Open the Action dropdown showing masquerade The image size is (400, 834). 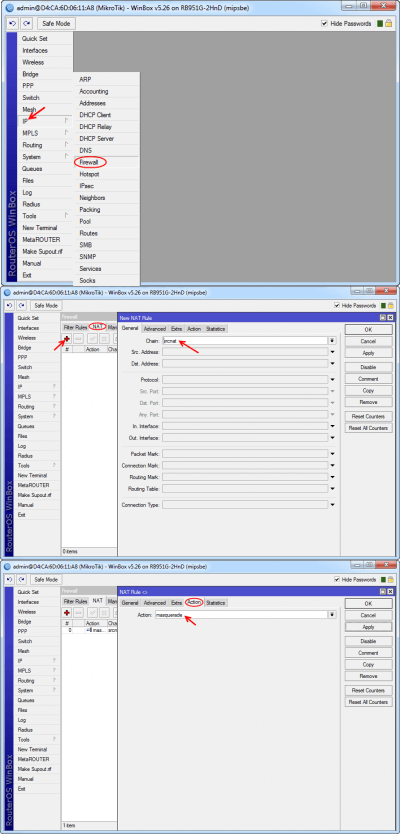pyautogui.click(x=332, y=614)
